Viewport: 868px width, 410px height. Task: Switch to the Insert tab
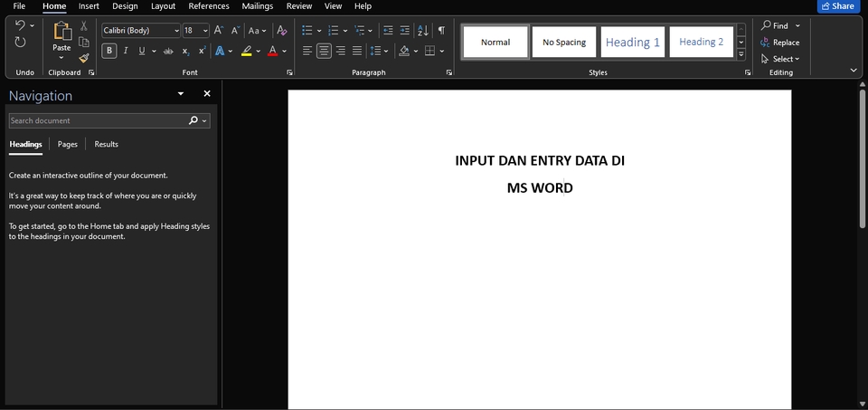tap(90, 6)
